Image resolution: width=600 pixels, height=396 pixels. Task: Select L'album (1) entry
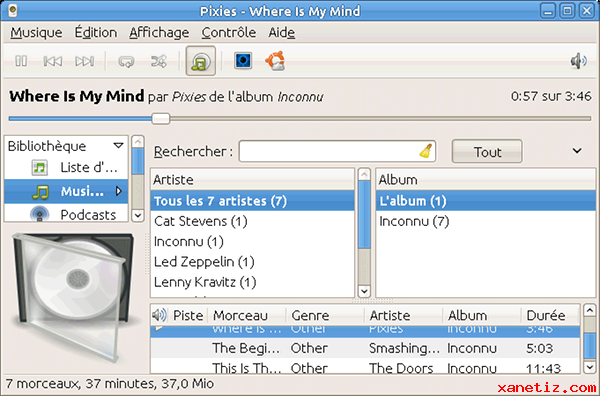[x=486, y=201]
